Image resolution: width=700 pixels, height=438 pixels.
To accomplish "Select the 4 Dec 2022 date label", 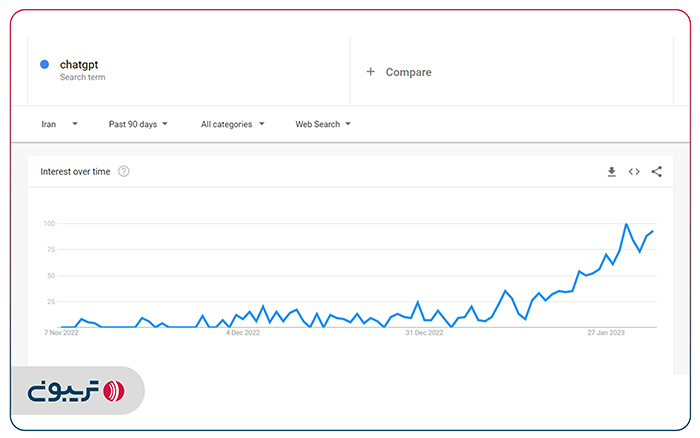I will (242, 334).
